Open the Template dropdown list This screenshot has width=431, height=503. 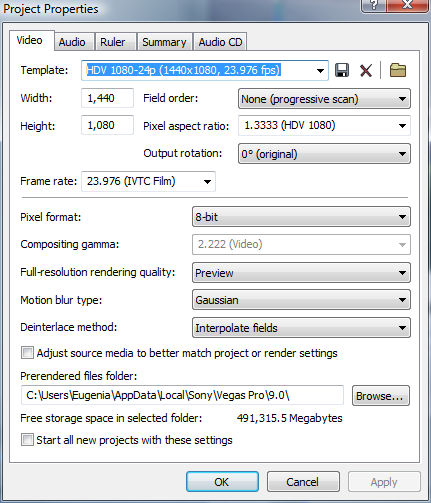pyautogui.click(x=205, y=70)
